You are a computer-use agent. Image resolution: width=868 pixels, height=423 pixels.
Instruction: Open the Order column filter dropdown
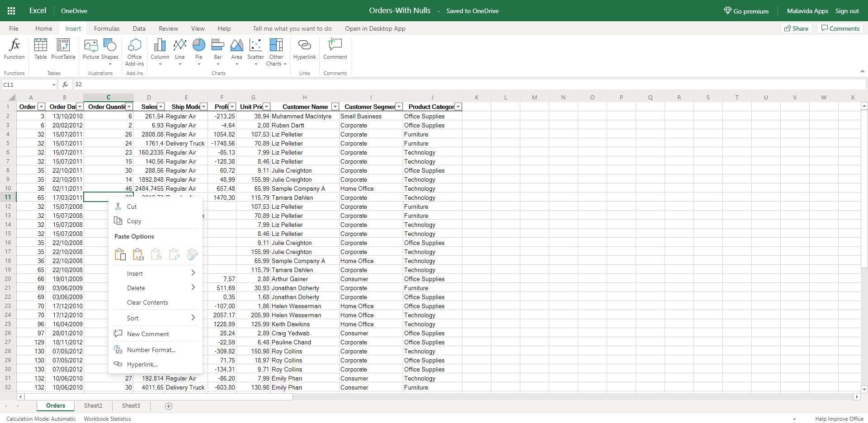tap(41, 107)
